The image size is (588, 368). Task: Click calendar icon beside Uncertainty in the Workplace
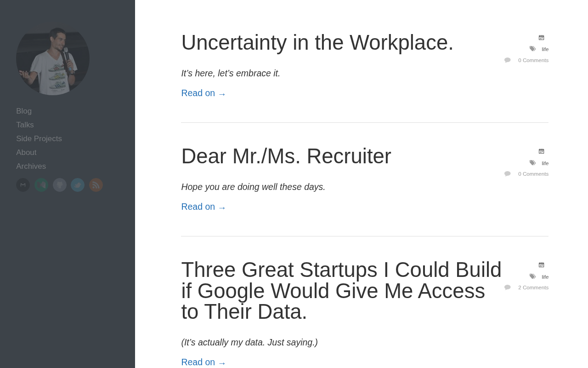coord(541,38)
